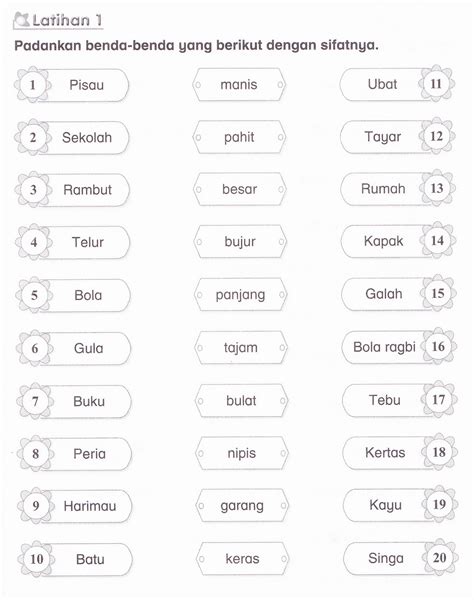The height and width of the screenshot is (600, 474).
Task: Click the left dot of manis
Action: pos(198,85)
